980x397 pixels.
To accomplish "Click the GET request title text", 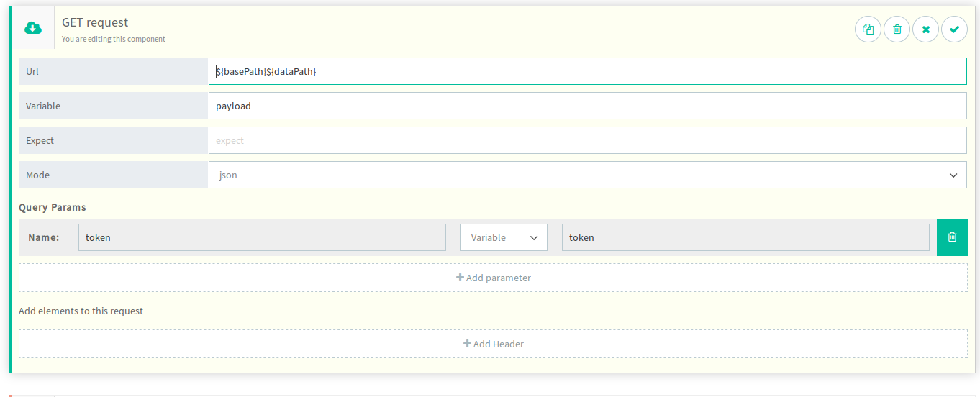I will (x=95, y=22).
